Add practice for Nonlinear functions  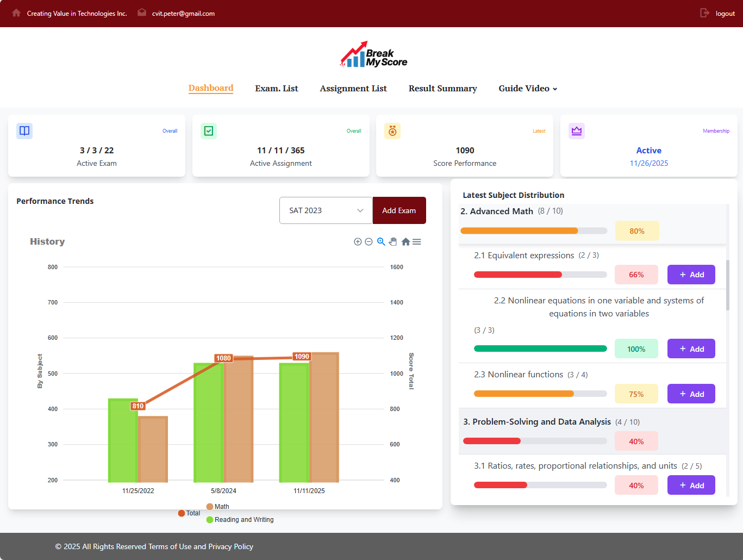pyautogui.click(x=691, y=393)
